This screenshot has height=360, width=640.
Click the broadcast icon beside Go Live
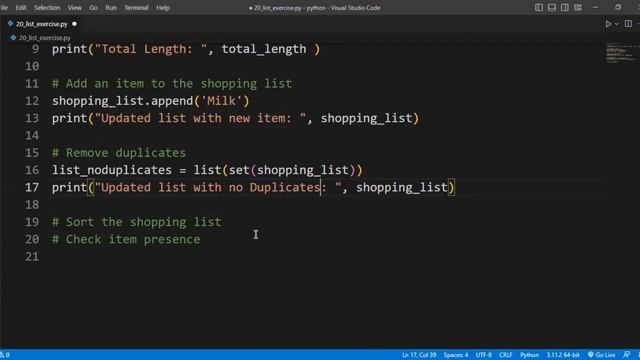(x=591, y=355)
